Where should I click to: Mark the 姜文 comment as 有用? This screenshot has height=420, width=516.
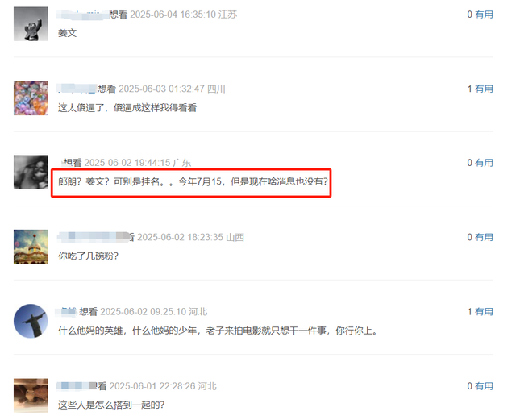pyautogui.click(x=484, y=15)
